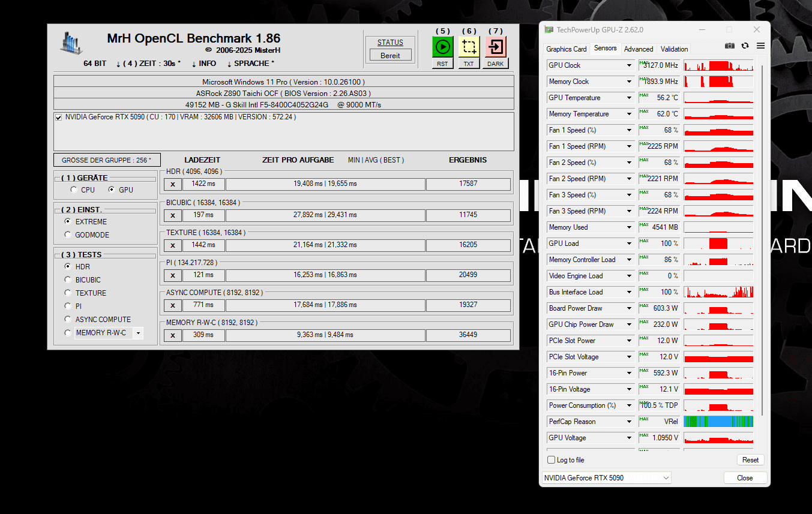Click the pink dark mode icon
812x514 pixels.
[x=496, y=47]
